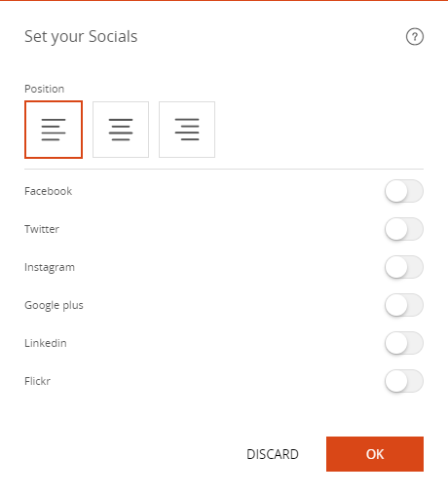Click the Set your Socials heading
The image size is (448, 495).
tap(81, 37)
